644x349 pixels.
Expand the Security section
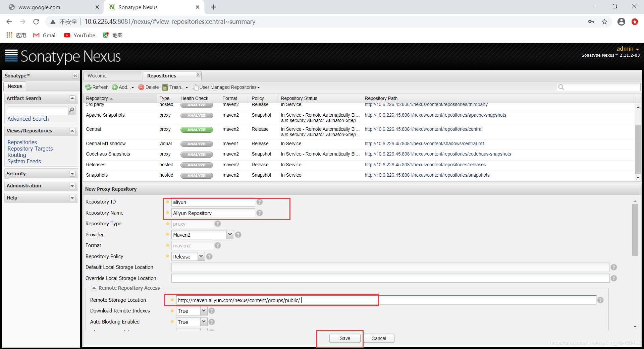(72, 174)
